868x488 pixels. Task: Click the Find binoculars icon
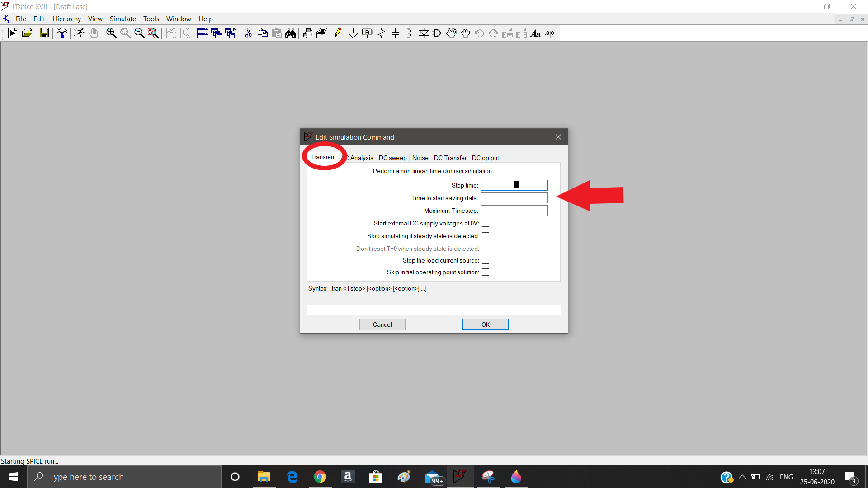(290, 33)
